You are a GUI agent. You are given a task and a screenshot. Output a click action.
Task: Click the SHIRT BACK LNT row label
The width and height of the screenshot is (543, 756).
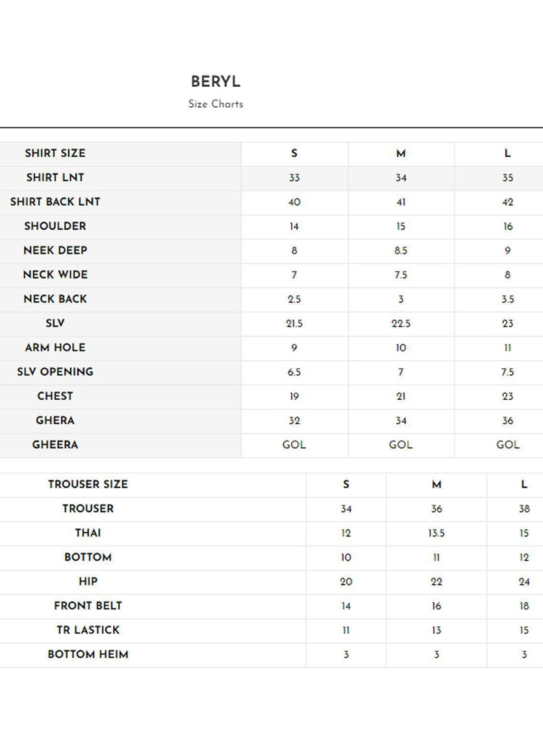pyautogui.click(x=55, y=201)
